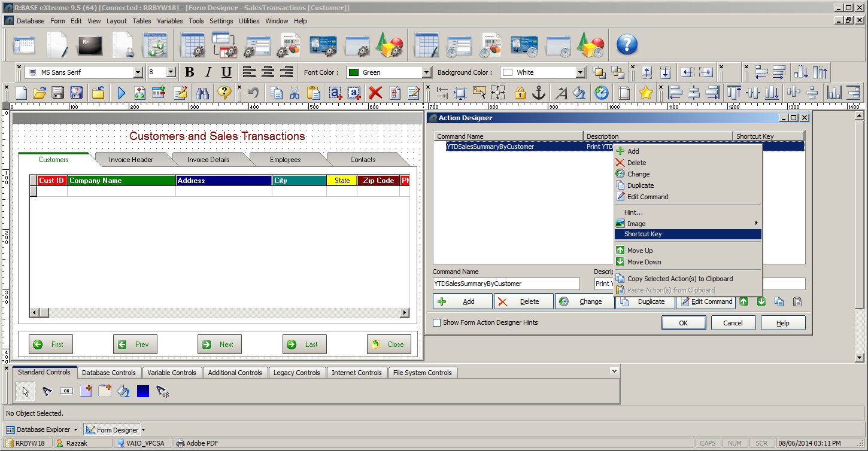
Task: Expand the Background Color dropdown
Action: (579, 72)
